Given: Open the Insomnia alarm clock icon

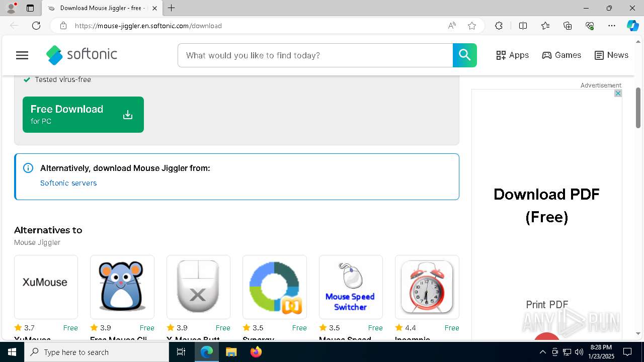Looking at the screenshot, I should click(427, 287).
